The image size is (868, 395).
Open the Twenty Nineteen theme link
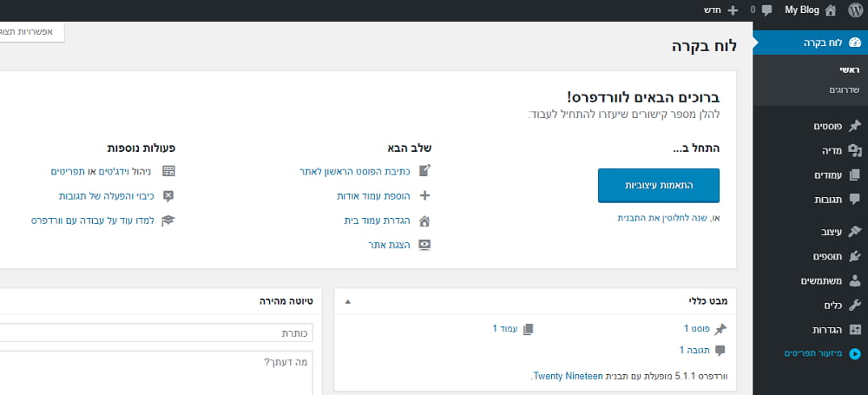[x=568, y=376]
